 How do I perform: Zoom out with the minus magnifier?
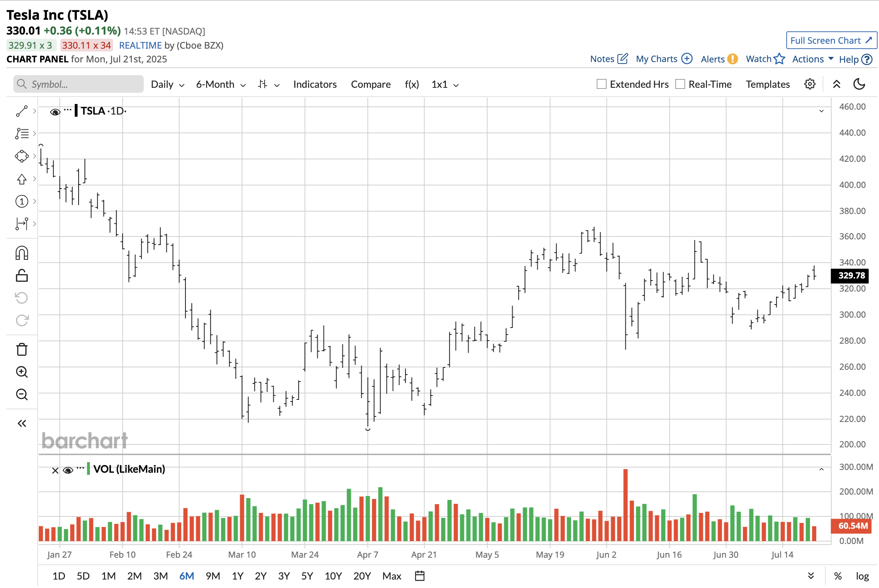coord(22,394)
